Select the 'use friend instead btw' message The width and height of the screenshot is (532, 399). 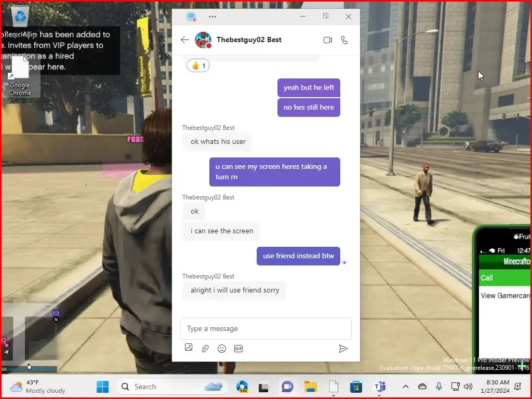coord(299,256)
